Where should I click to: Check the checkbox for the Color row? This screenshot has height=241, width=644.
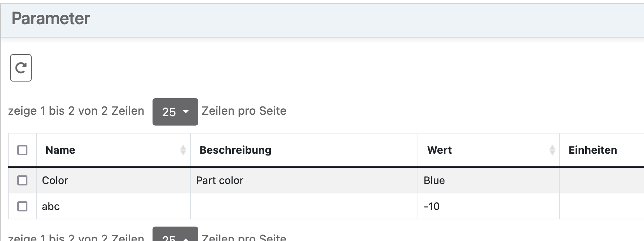coord(22,180)
